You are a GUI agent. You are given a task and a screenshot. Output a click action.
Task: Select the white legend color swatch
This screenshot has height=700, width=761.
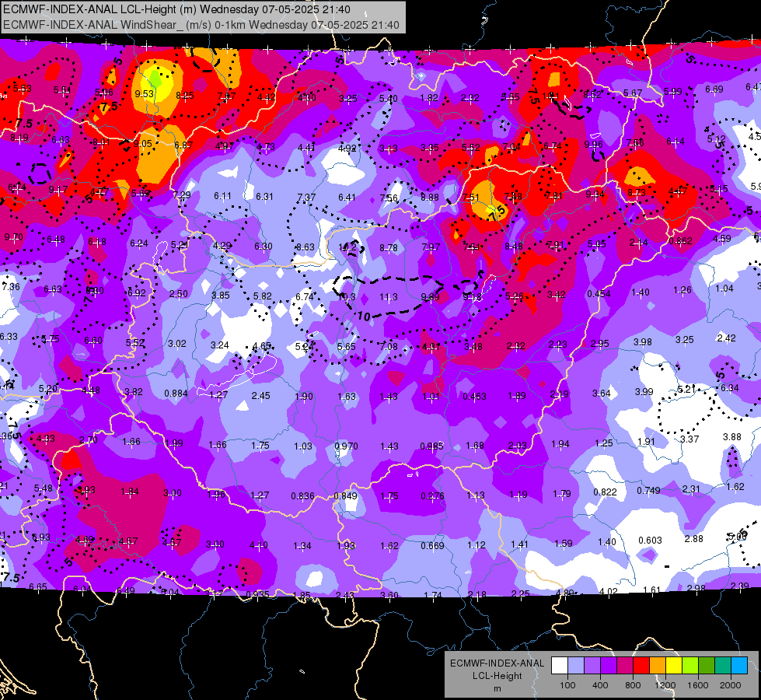(x=560, y=665)
